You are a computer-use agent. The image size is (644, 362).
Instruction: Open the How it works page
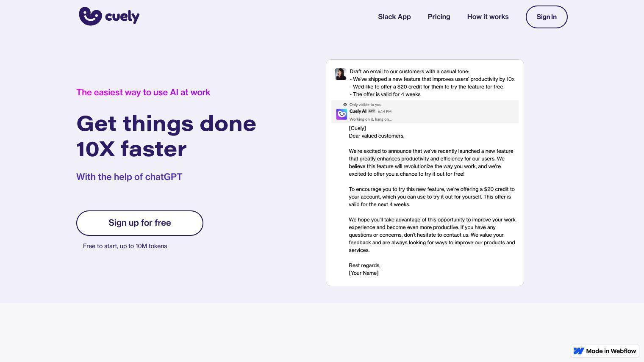pyautogui.click(x=488, y=17)
